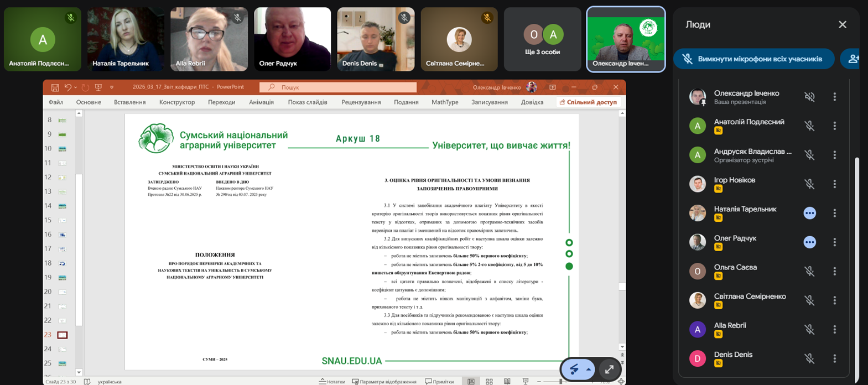The width and height of the screenshot is (868, 385).
Task: Click the Пошук search field in PowerPoint
Action: (x=338, y=87)
